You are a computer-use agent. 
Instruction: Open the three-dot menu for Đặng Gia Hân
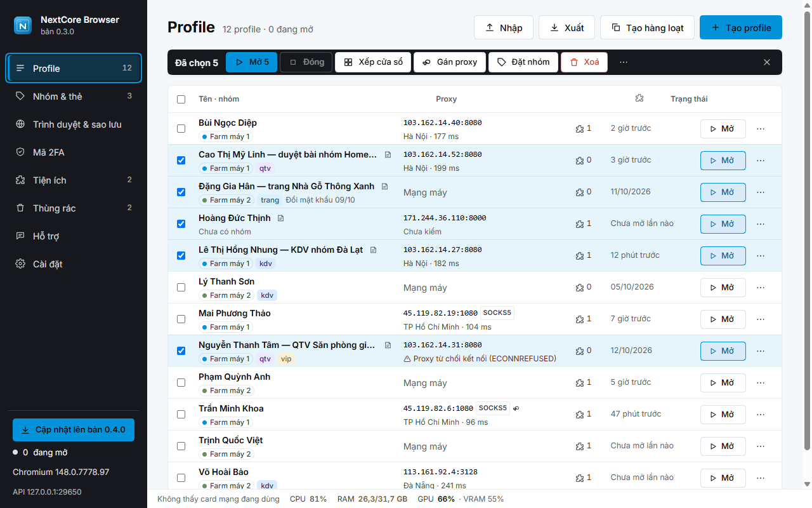[x=761, y=192]
